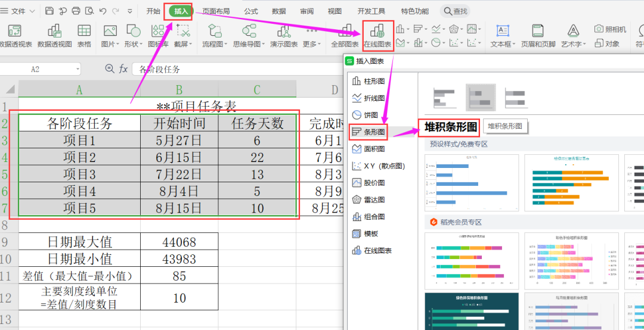Click the small column chart icon in ribbon

400,29
